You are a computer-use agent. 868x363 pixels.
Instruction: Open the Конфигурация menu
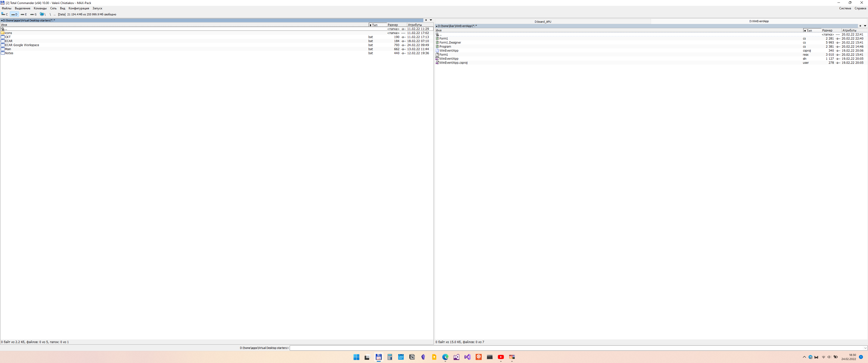coord(78,8)
